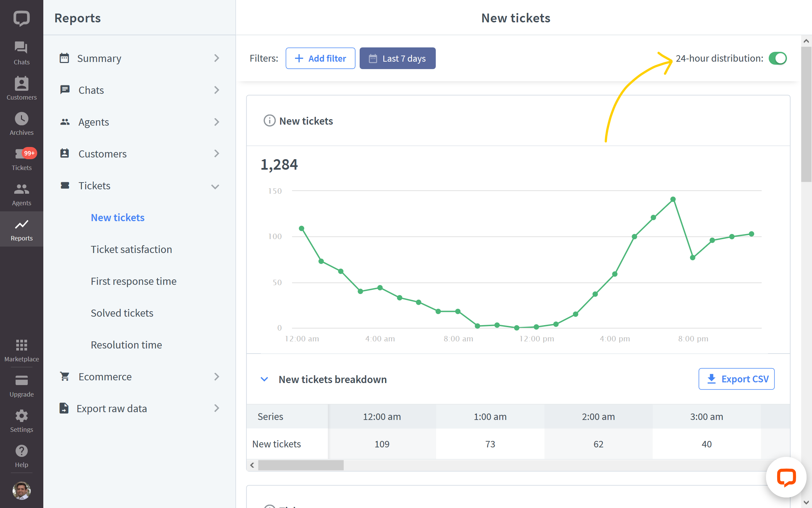Expand the Chats reports chevron
This screenshot has width=812, height=508.
click(x=217, y=90)
